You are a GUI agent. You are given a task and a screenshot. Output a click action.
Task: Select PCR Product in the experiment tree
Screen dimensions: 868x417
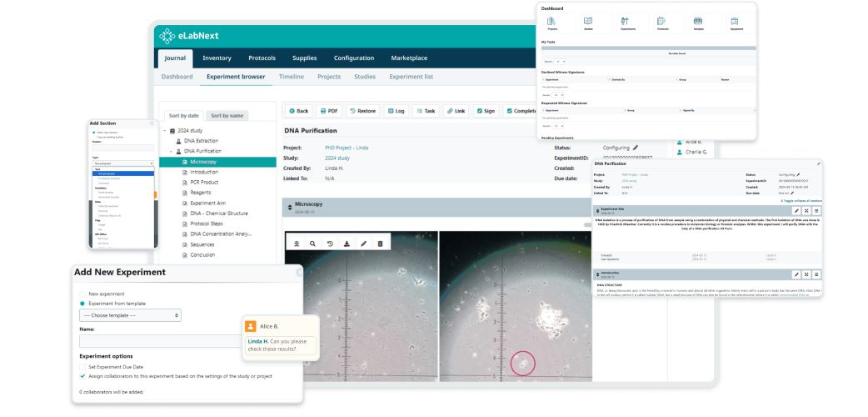pyautogui.click(x=204, y=183)
